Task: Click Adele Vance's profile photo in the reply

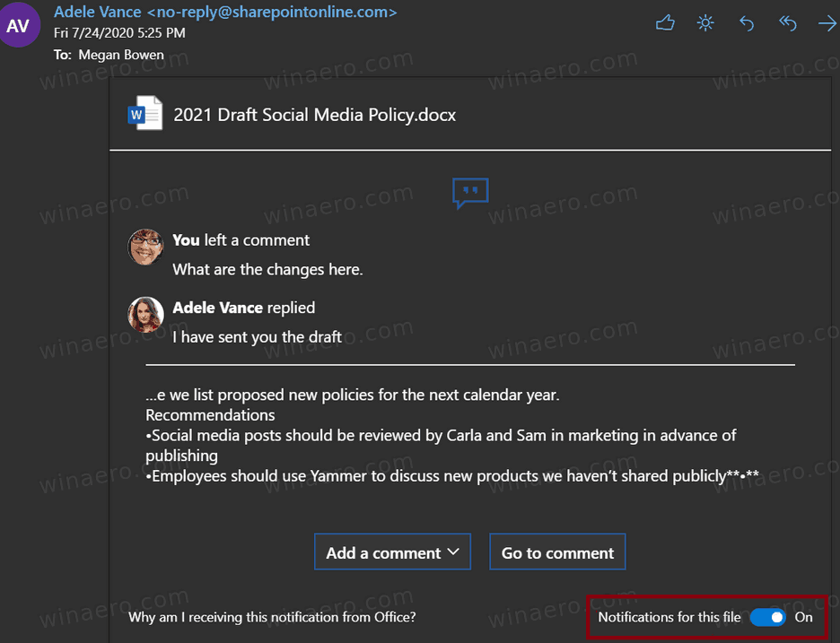Action: point(145,315)
